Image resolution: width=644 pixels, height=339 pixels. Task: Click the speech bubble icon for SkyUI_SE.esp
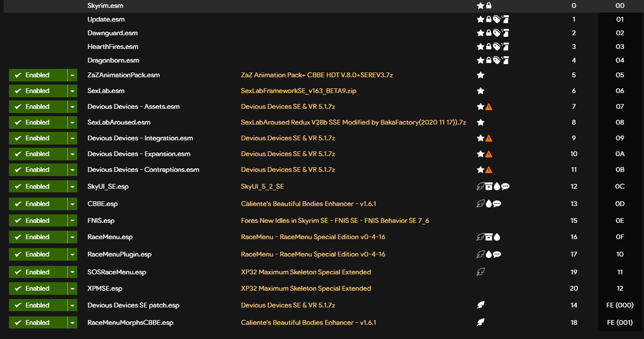point(505,187)
